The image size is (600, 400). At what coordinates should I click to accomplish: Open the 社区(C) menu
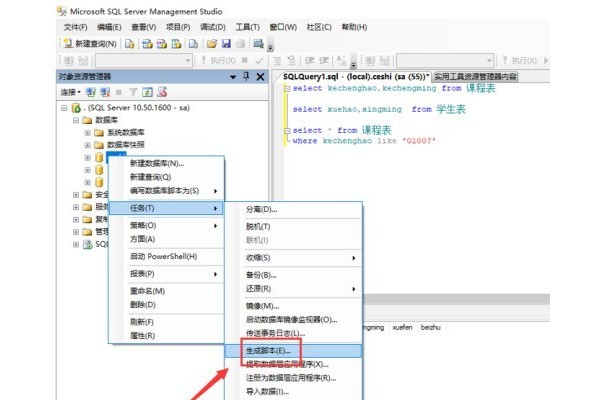(x=319, y=27)
